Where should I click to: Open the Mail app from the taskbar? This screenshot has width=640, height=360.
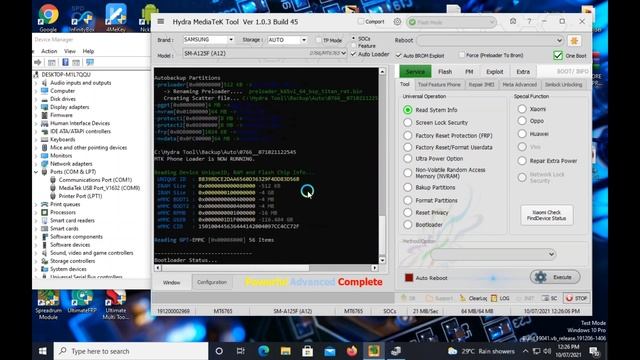[329, 351]
